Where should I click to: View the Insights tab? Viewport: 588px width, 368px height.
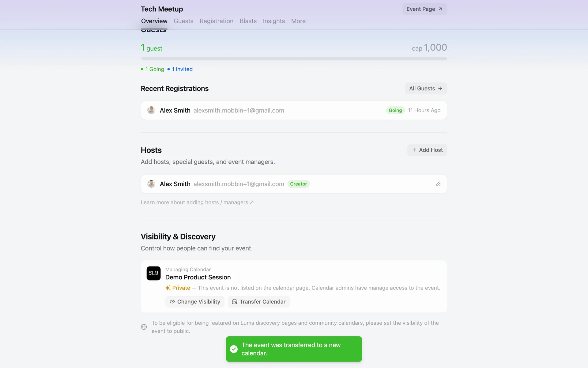click(274, 21)
